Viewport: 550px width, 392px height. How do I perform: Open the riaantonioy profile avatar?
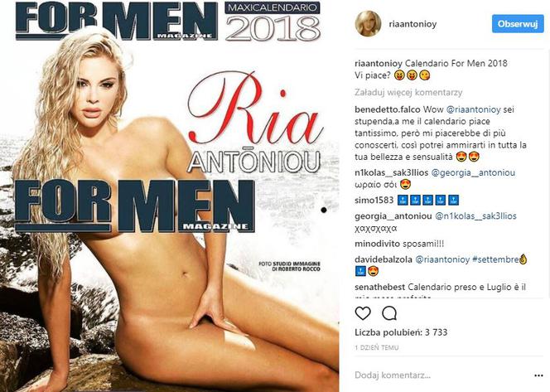click(x=368, y=24)
